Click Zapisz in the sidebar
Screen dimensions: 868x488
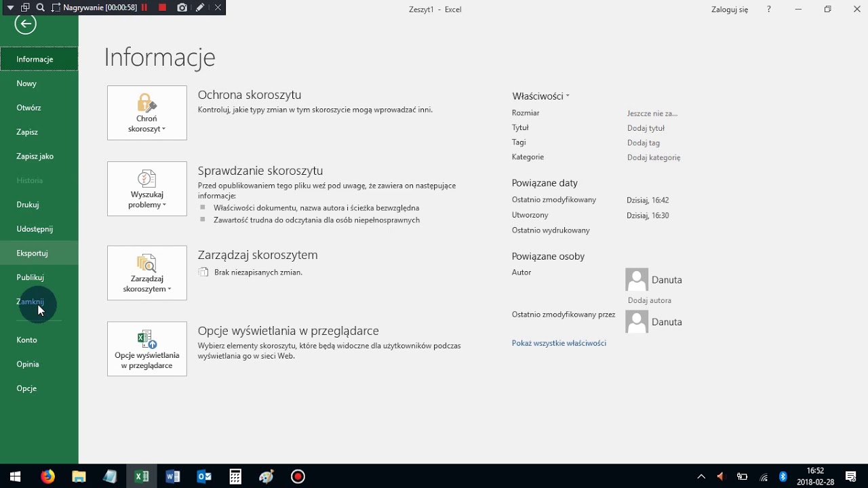point(39,132)
